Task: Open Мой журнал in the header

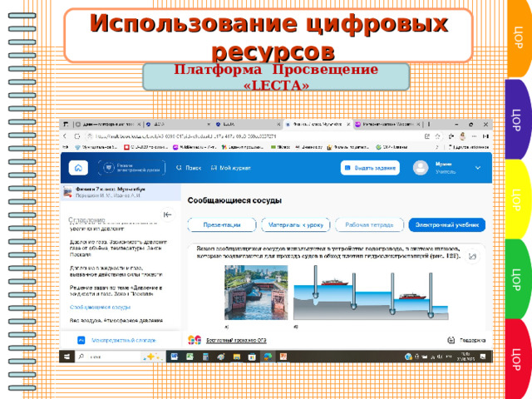Action: click(231, 168)
